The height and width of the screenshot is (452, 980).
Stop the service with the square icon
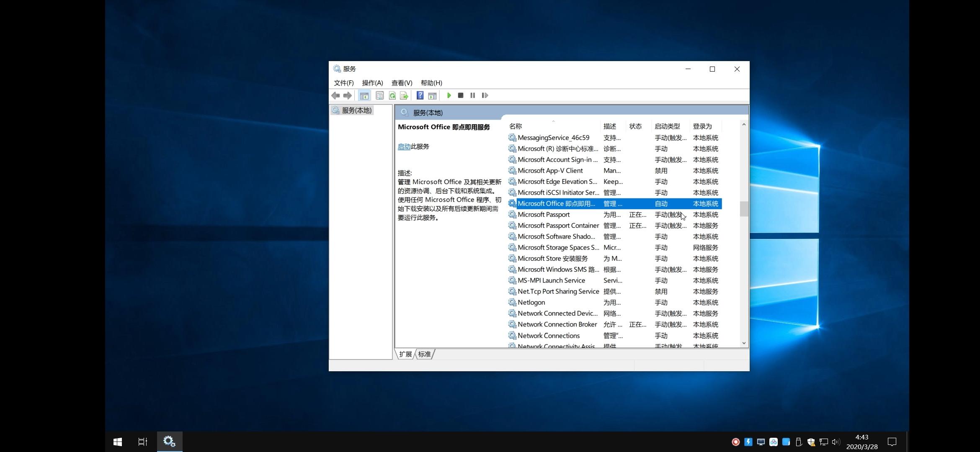point(461,96)
